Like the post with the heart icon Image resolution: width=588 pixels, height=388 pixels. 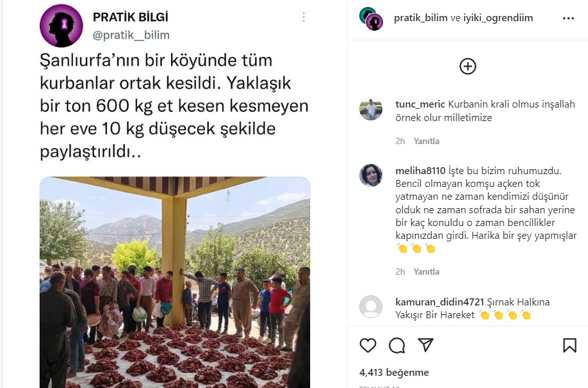368,345
